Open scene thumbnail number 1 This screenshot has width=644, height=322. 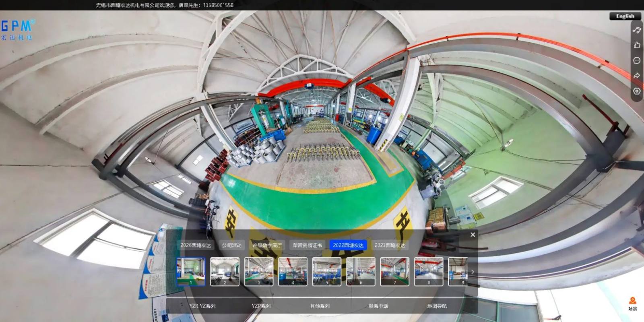(x=191, y=272)
